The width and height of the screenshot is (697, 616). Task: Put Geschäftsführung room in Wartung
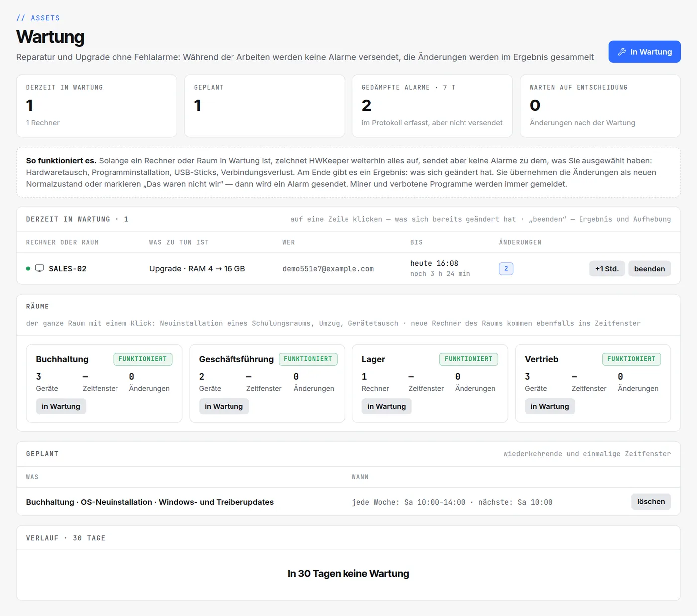pyautogui.click(x=224, y=406)
